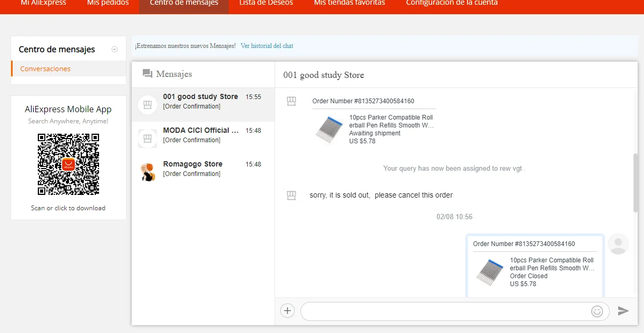
Task: Click the Mensajes chat bubble icon
Action: [148, 74]
